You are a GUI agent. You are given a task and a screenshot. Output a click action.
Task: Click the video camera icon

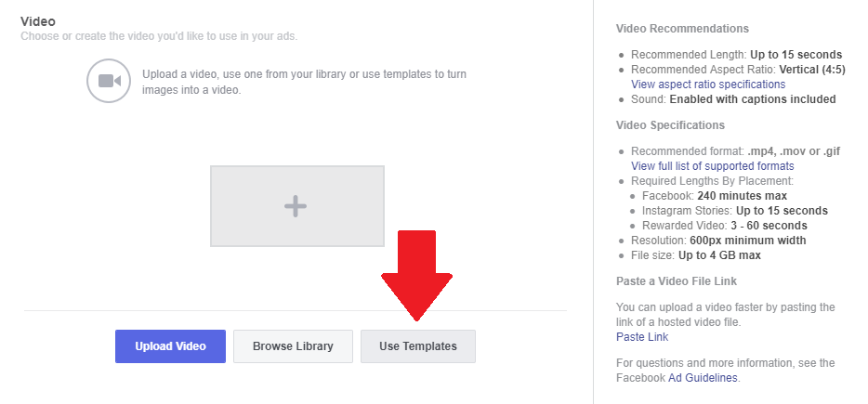(x=109, y=81)
